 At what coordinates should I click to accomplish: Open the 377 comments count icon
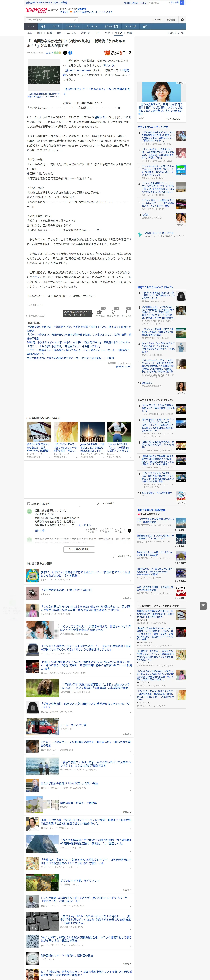(x=50, y=53)
